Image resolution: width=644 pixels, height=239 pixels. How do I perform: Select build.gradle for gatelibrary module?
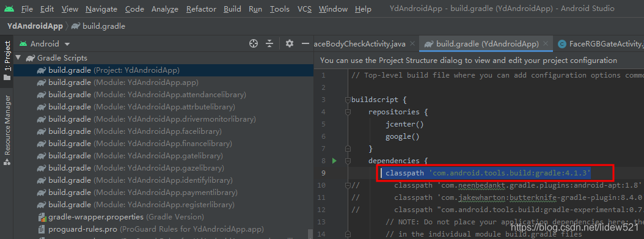(163, 156)
